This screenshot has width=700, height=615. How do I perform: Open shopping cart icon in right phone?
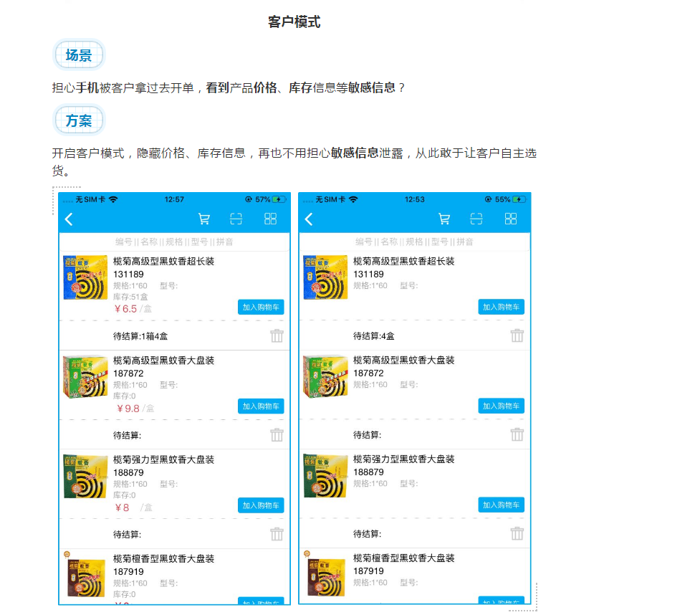pyautogui.click(x=444, y=219)
